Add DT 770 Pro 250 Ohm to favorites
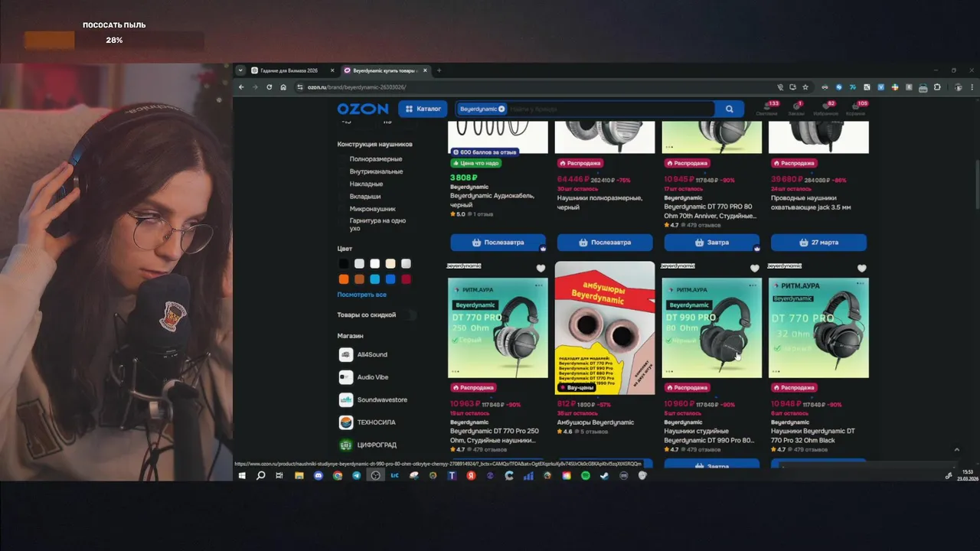Image resolution: width=980 pixels, height=551 pixels. click(541, 268)
